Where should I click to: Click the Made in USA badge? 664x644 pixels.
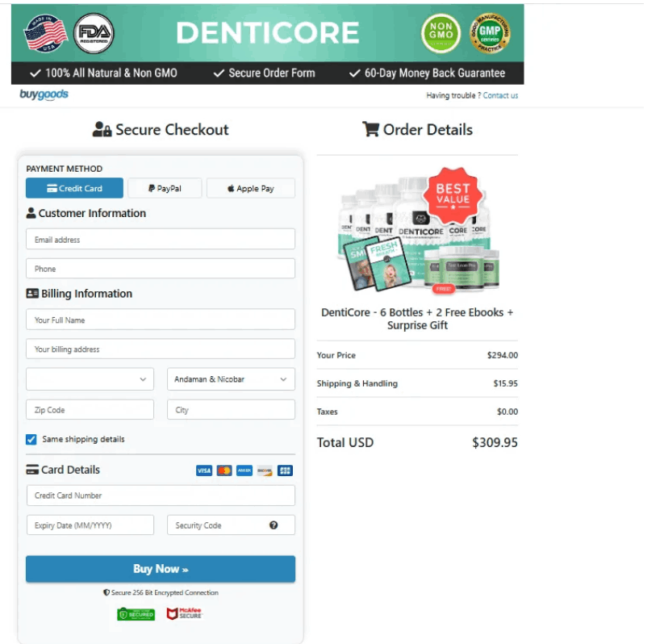[45, 33]
